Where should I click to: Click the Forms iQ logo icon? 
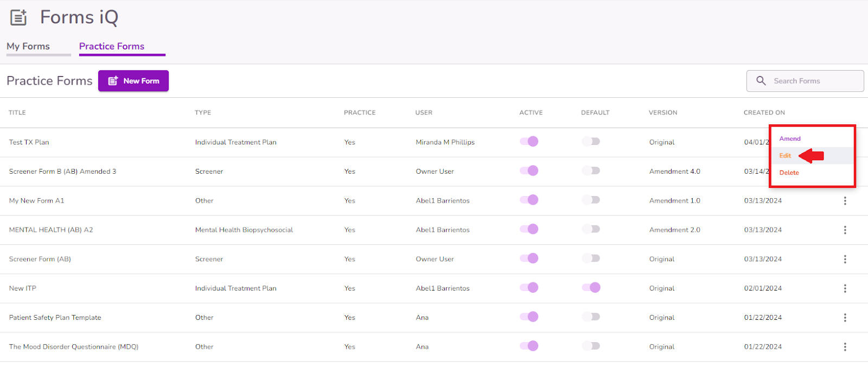tap(18, 17)
